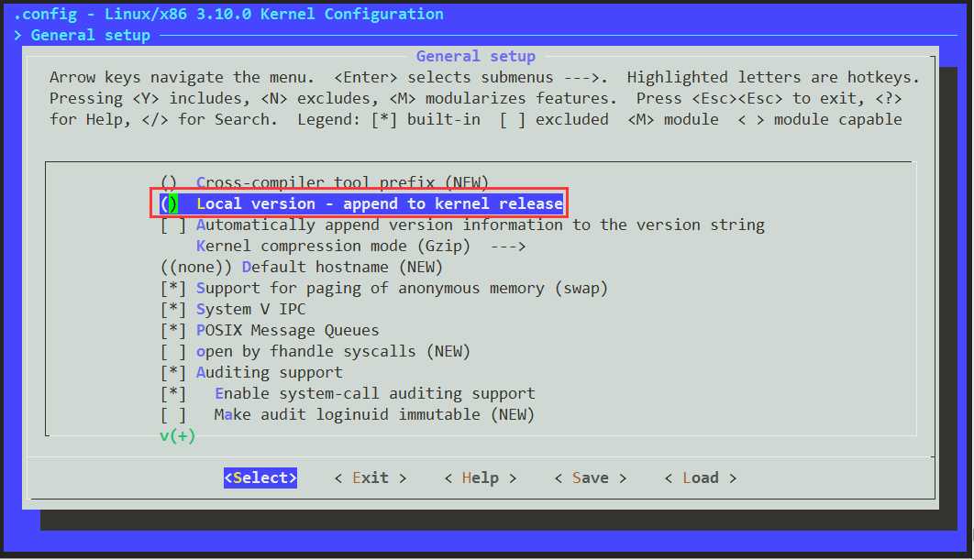
Task: Click the General setup dialog title
Action: click(476, 57)
